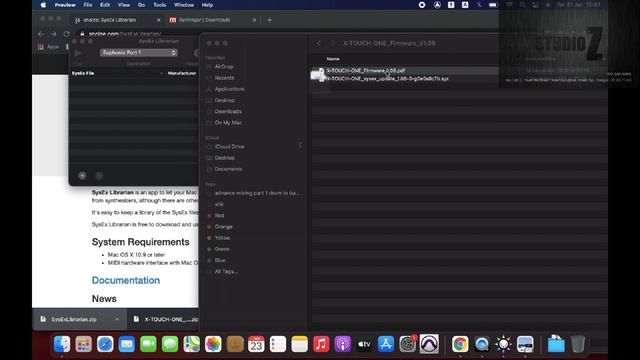Select the Red tag in sidebar

(219, 216)
